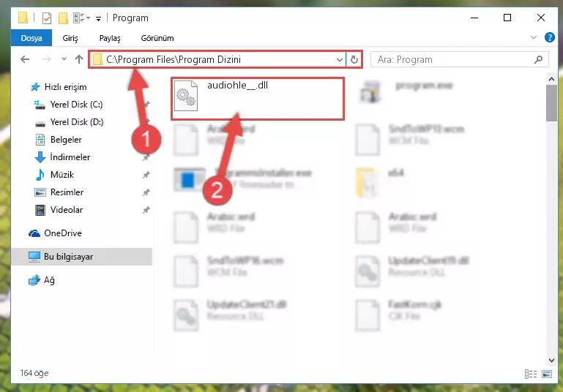The image size is (563, 392).
Task: Click the search magnifier icon
Action: click(539, 59)
